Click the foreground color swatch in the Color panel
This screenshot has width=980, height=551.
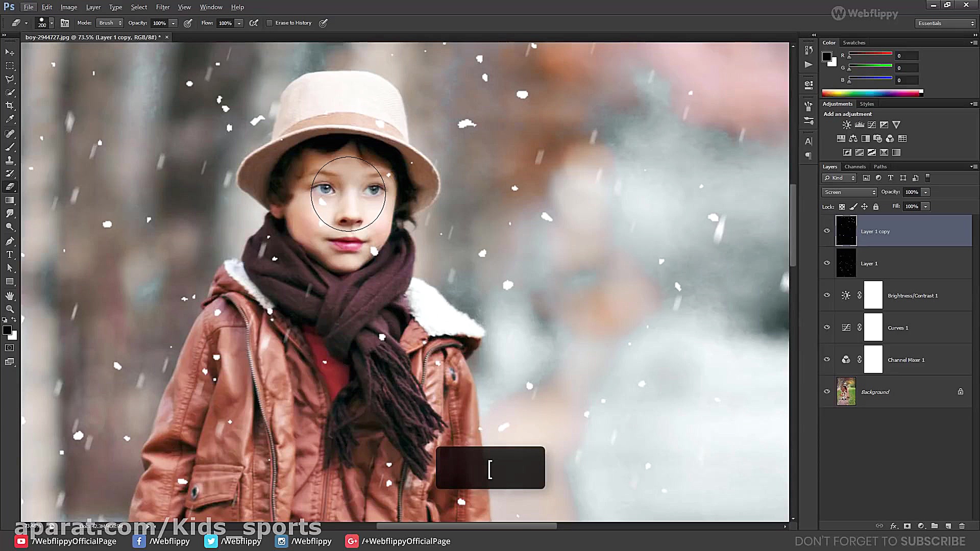[826, 57]
